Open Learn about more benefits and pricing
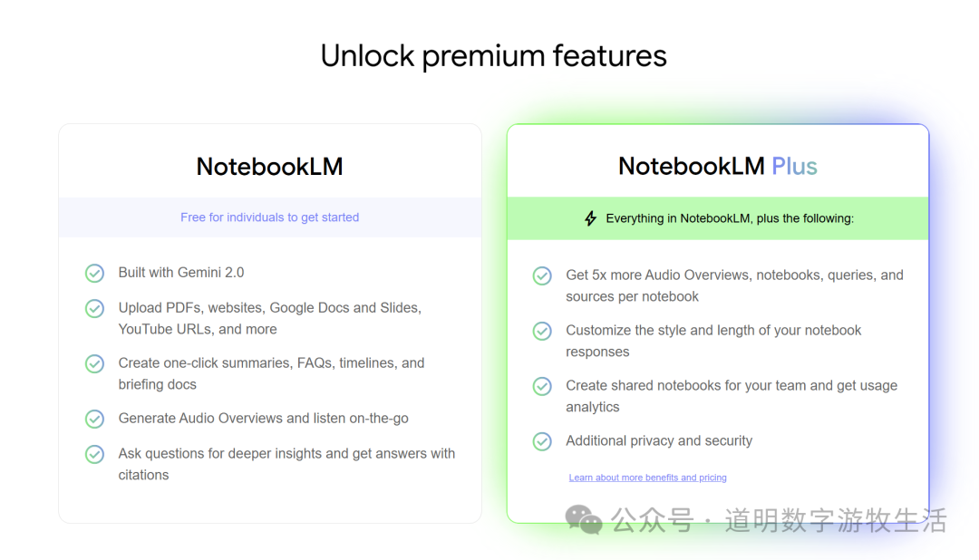979x560 pixels. [x=647, y=478]
